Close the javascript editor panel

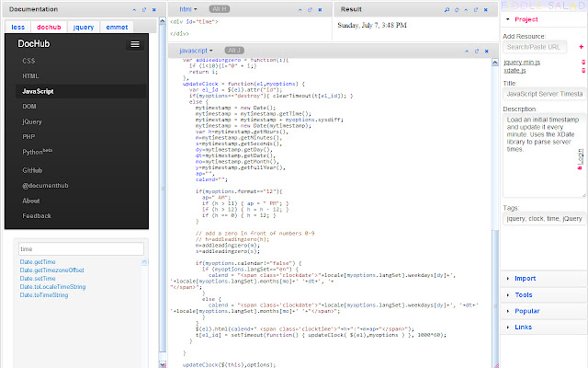[486, 51]
